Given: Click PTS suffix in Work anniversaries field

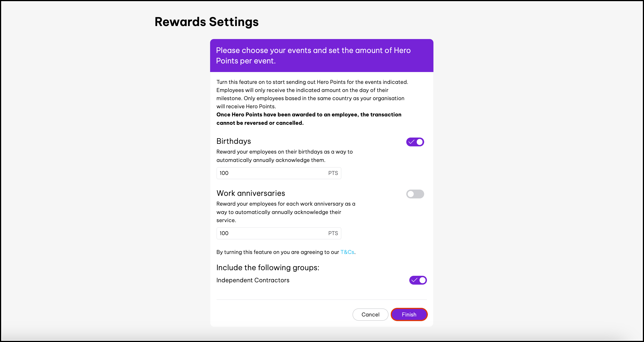Looking at the screenshot, I should click(x=333, y=233).
